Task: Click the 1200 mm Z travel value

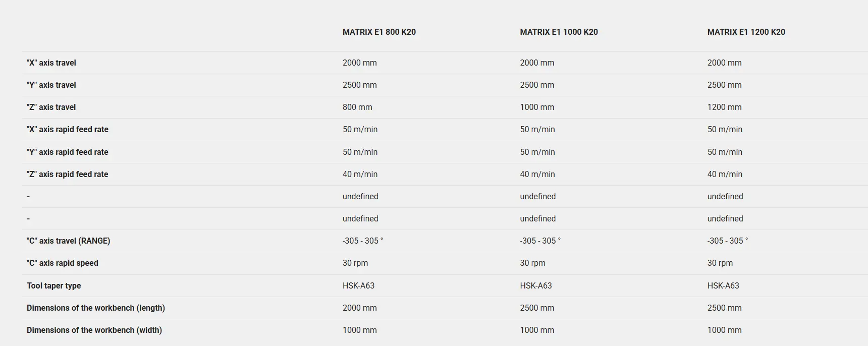Action: tap(724, 107)
